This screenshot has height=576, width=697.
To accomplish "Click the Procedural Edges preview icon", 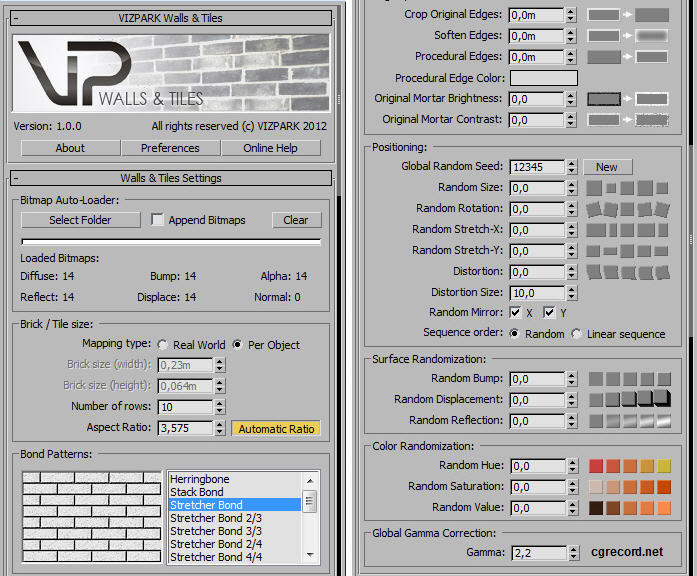I will click(628, 57).
